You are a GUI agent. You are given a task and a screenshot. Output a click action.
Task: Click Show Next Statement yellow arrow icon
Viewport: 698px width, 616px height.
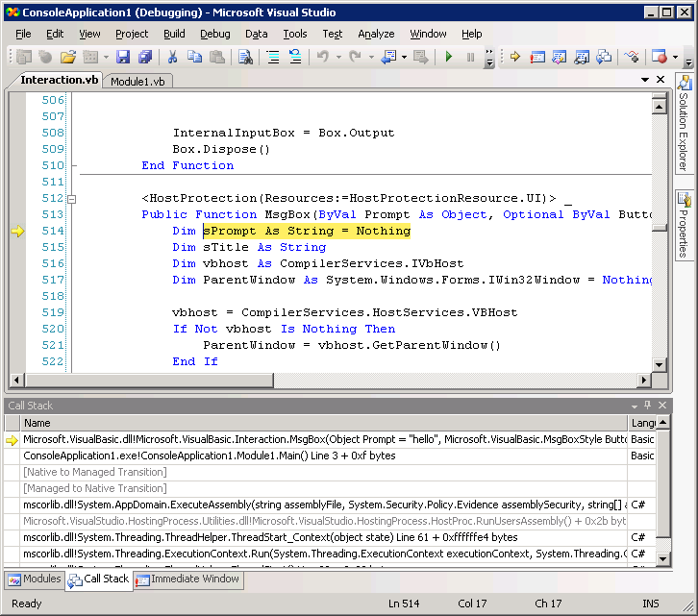click(515, 57)
